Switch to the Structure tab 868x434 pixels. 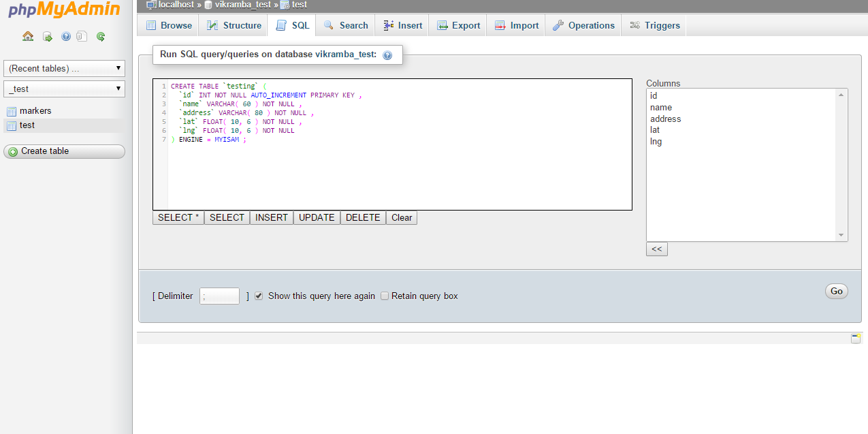234,25
